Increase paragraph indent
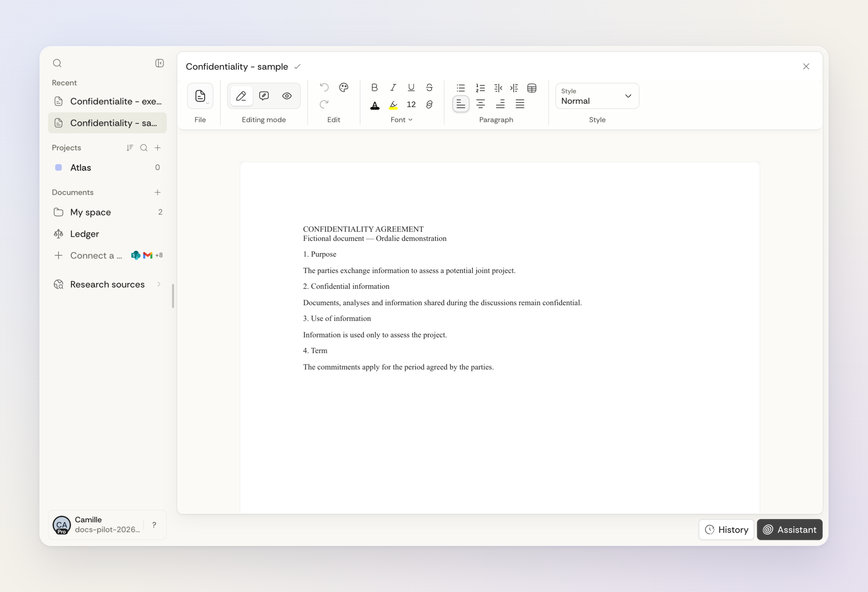 (514, 88)
